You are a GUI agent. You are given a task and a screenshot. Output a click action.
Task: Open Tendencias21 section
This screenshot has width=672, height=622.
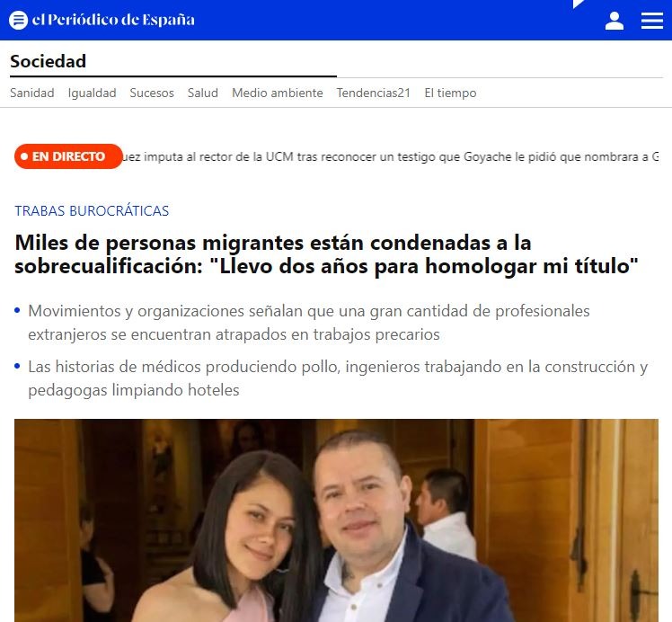[x=374, y=93]
